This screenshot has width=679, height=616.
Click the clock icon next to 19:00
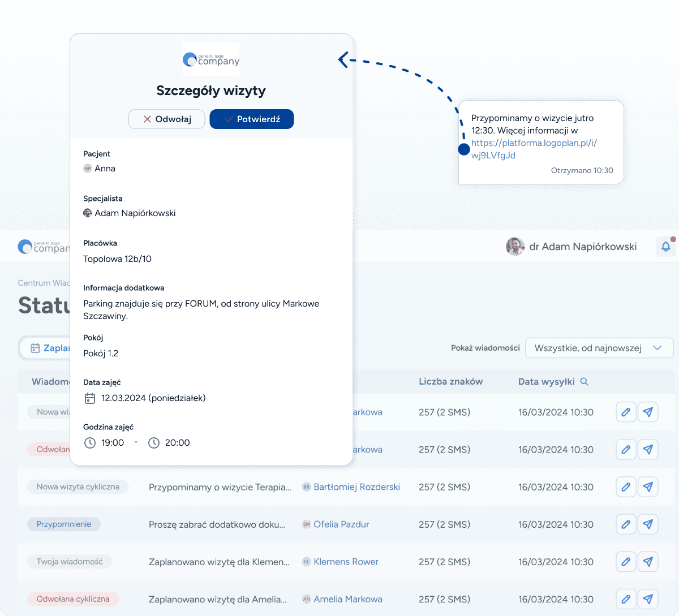89,442
